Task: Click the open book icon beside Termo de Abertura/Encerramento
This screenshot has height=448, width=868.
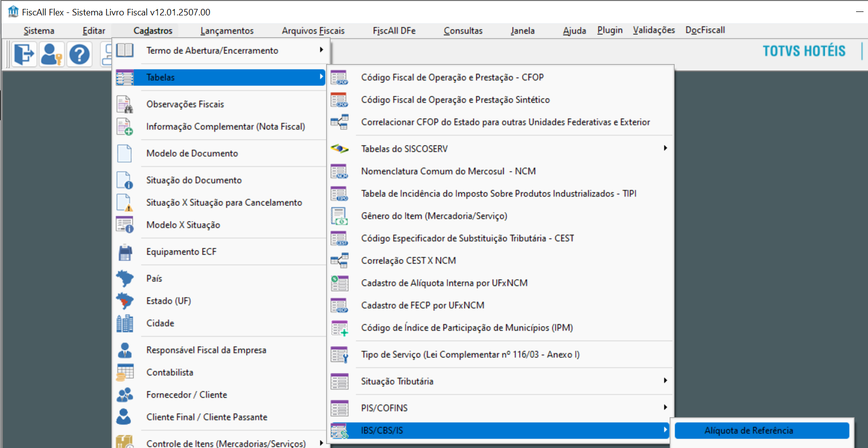Action: (125, 50)
